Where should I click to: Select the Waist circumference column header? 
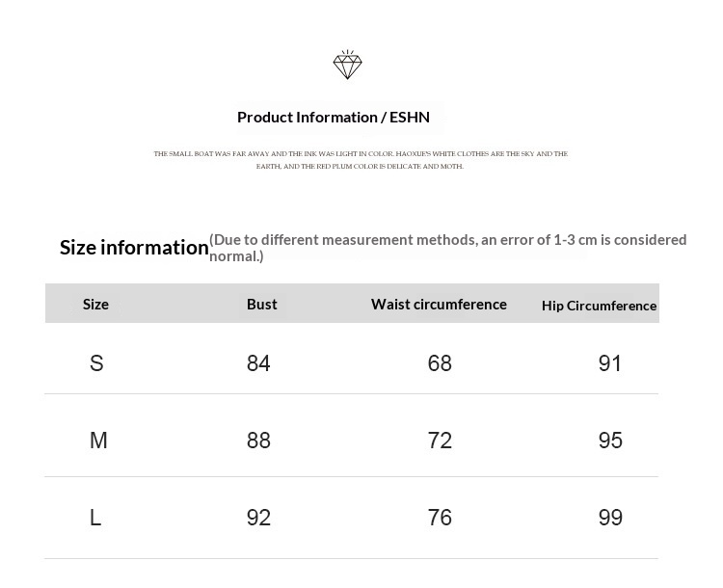coord(439,305)
